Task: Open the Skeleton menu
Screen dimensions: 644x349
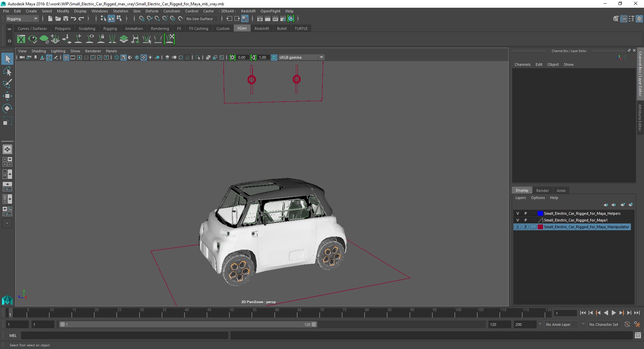Action: [x=120, y=11]
